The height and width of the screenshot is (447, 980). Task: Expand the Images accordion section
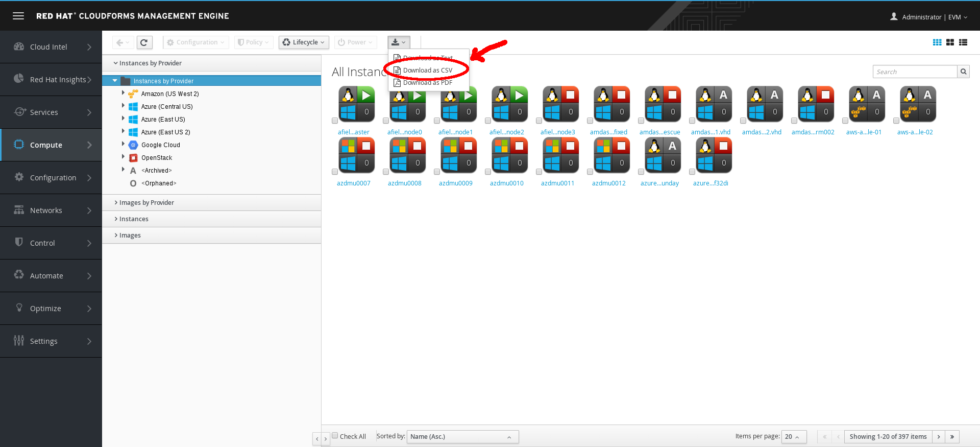pyautogui.click(x=211, y=236)
